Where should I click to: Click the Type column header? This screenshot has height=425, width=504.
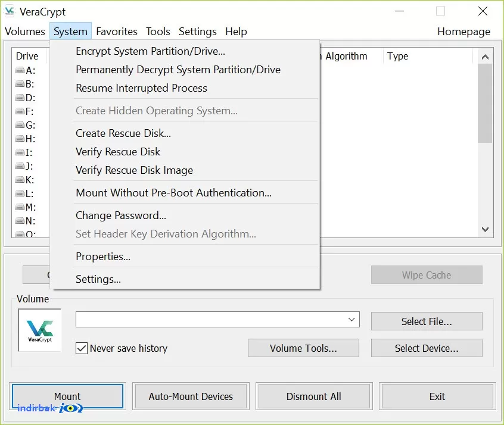[428, 56]
